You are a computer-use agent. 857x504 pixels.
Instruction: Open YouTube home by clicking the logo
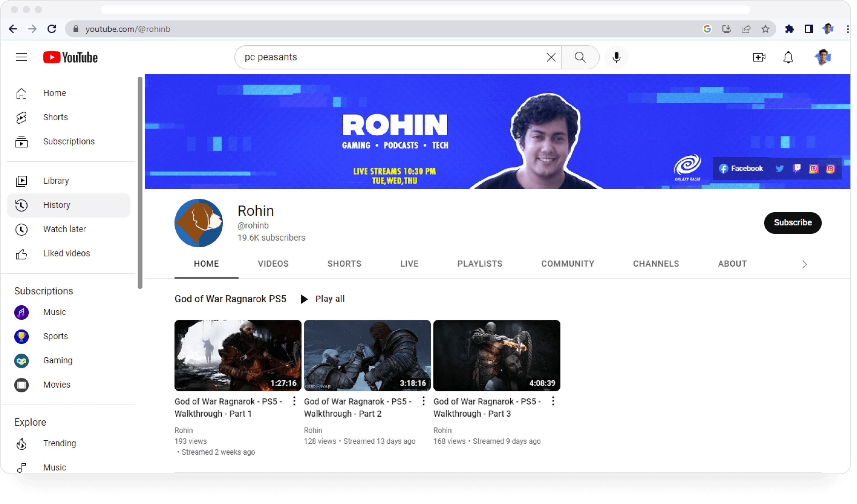click(70, 57)
